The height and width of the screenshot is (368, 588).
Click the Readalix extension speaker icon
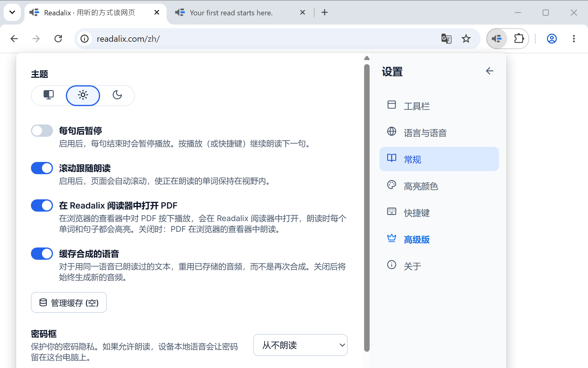(x=496, y=39)
